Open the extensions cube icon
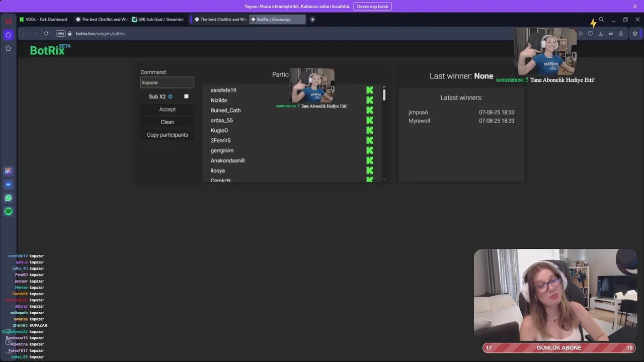This screenshot has width=644, height=362. (x=635, y=34)
